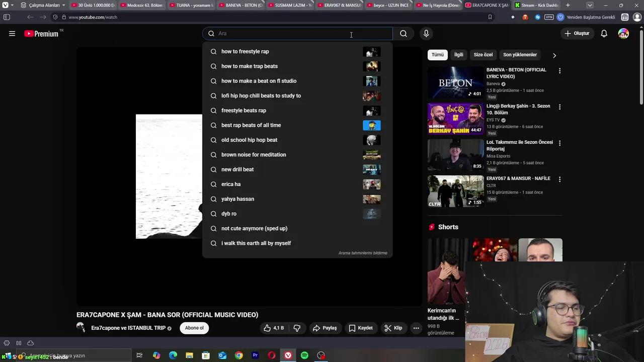Expand more filter chips with right arrow
Image resolution: width=644 pixels, height=362 pixels.
point(554,55)
